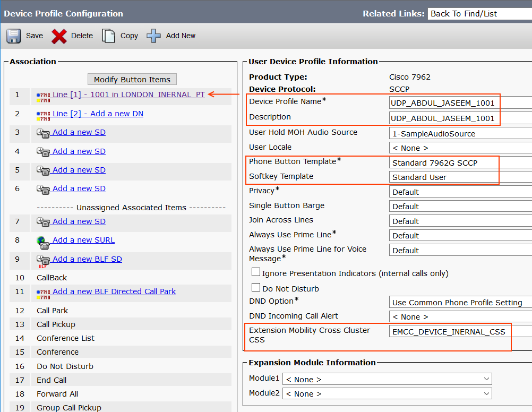The width and height of the screenshot is (532, 412).
Task: Click the Save icon
Action: 13,36
